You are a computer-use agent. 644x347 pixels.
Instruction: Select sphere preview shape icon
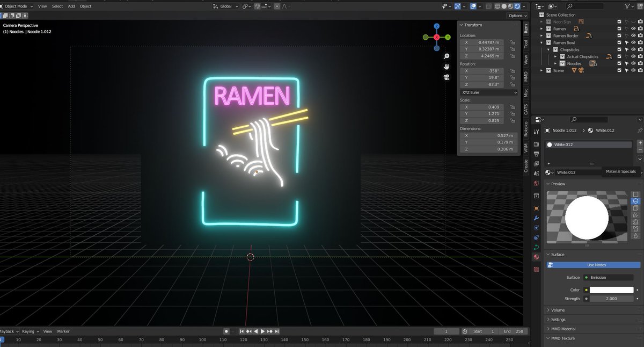click(x=636, y=201)
